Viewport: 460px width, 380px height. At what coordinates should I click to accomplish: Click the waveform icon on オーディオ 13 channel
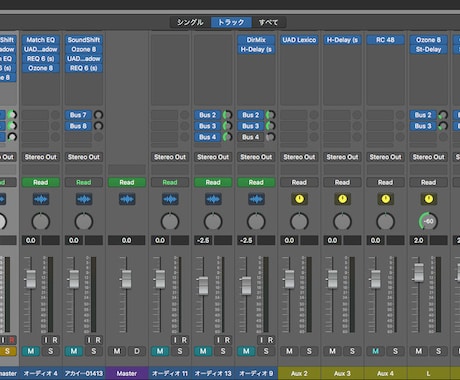pos(213,199)
